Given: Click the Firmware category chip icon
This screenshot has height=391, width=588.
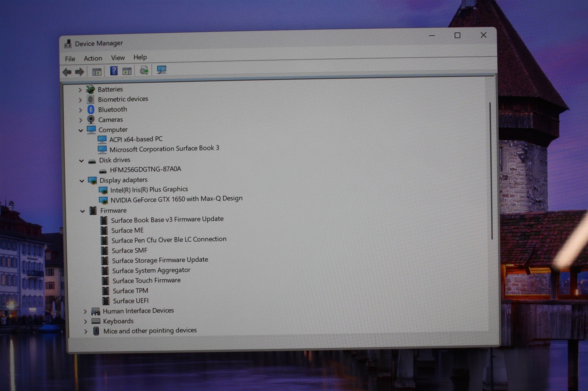Looking at the screenshot, I should click(x=93, y=211).
